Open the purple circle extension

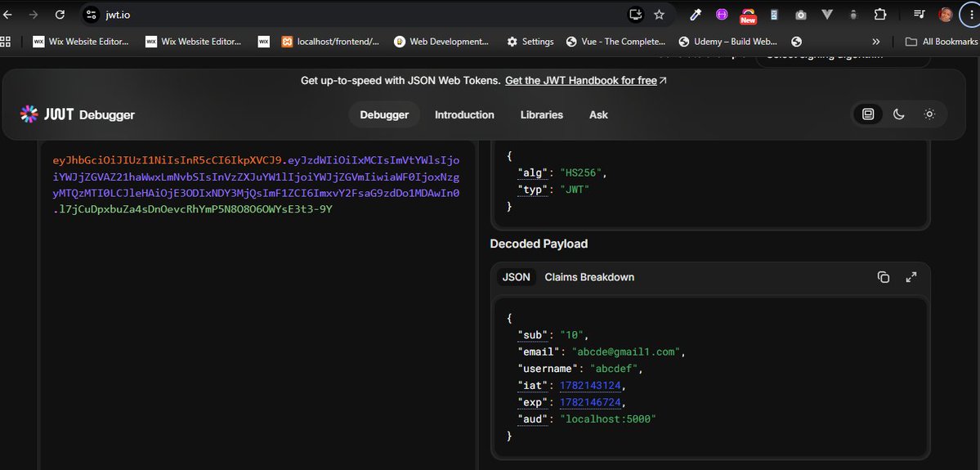coord(722,15)
